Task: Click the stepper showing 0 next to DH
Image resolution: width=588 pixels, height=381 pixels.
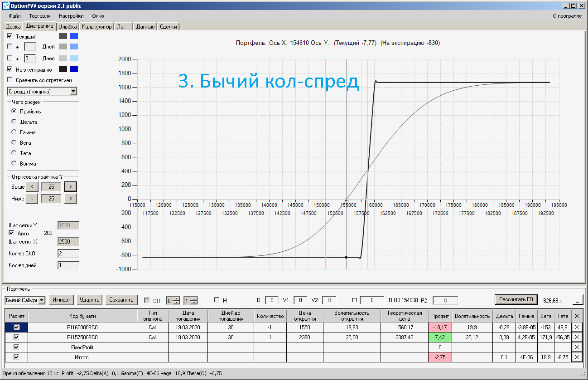Action: point(173,300)
